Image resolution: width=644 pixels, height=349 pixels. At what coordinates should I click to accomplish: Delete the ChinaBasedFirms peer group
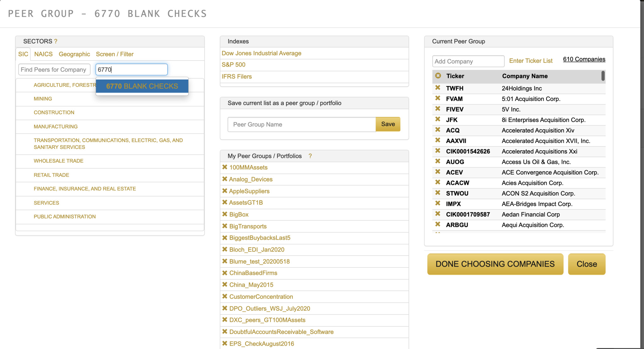pyautogui.click(x=225, y=273)
